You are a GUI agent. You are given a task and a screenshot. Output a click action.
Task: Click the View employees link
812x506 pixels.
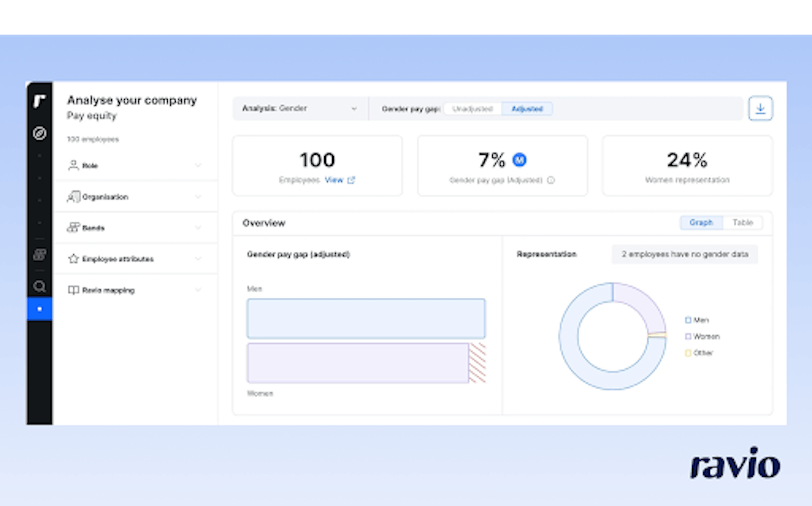point(333,180)
